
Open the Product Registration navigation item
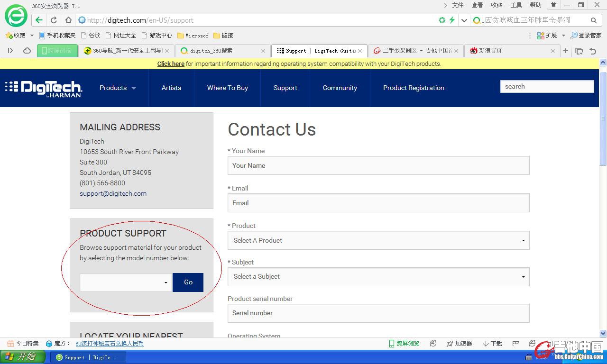[414, 88]
